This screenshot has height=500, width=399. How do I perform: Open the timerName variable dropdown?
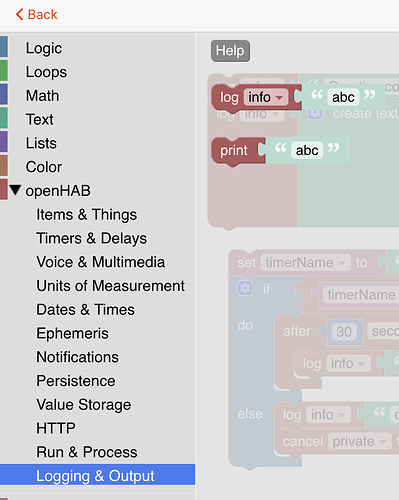(306, 263)
